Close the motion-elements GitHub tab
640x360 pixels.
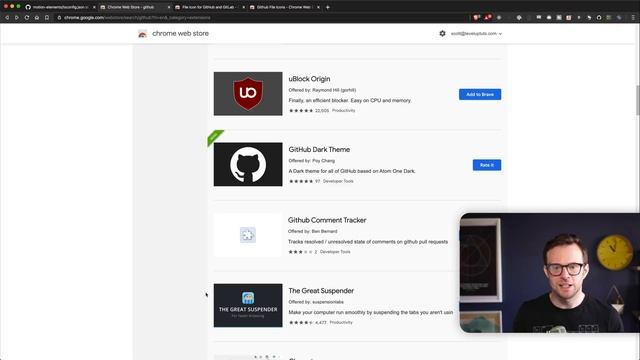tap(94, 7)
